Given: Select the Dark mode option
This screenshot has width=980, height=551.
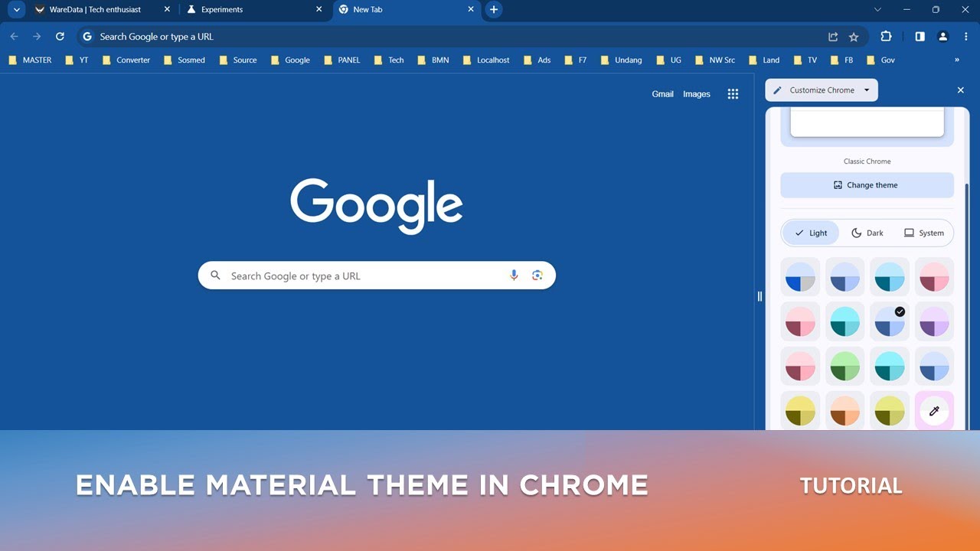Looking at the screenshot, I should 867,233.
